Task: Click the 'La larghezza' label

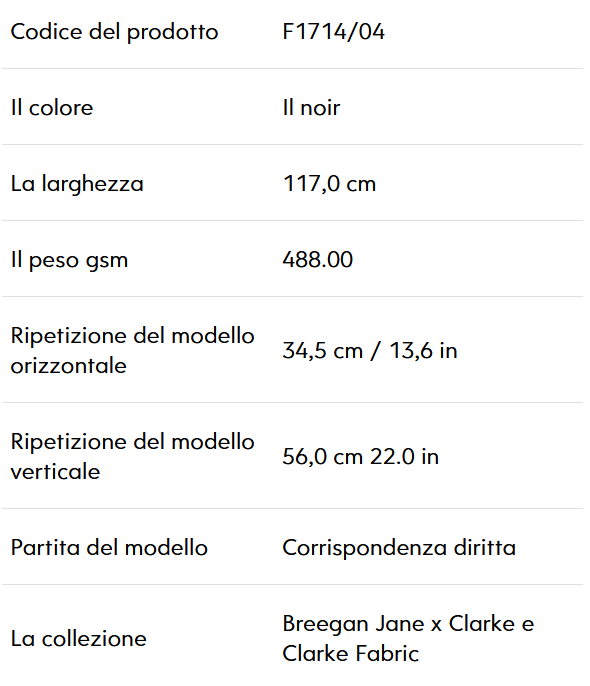Action: (77, 184)
